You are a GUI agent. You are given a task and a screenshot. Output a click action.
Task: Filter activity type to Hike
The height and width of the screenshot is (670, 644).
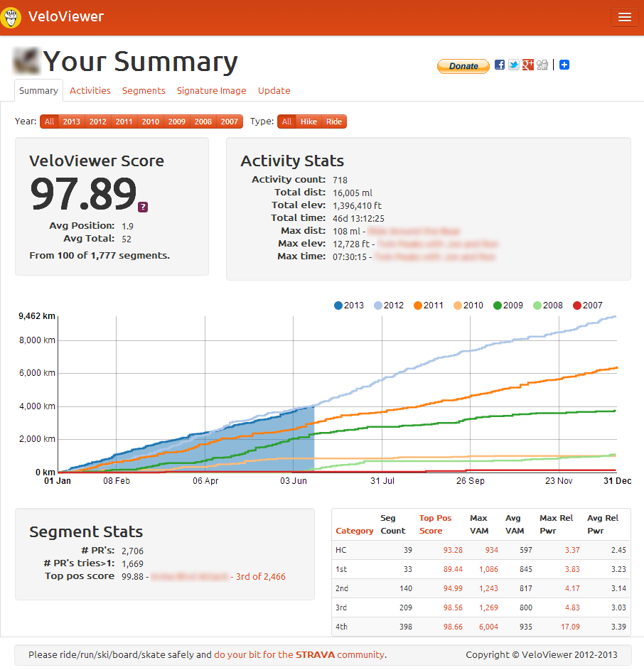pyautogui.click(x=308, y=121)
